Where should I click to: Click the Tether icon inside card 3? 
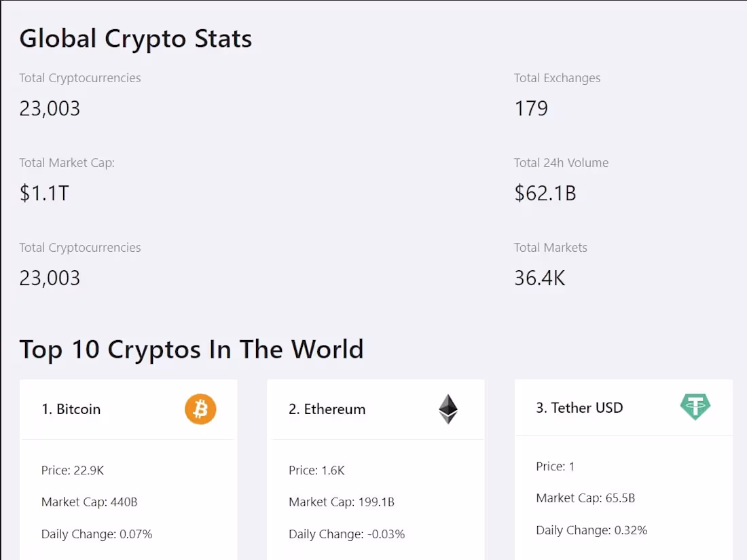click(x=697, y=407)
